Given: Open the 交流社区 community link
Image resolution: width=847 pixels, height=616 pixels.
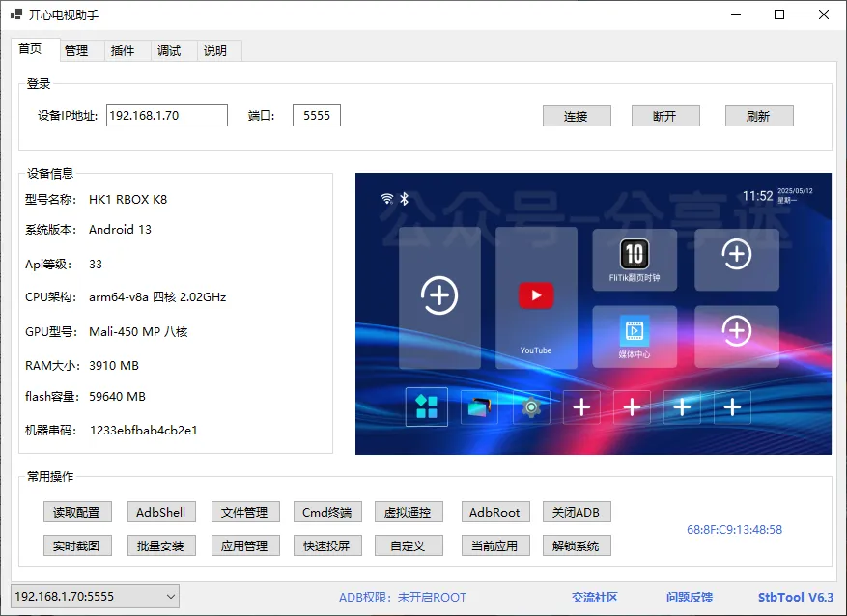Looking at the screenshot, I should (594, 597).
